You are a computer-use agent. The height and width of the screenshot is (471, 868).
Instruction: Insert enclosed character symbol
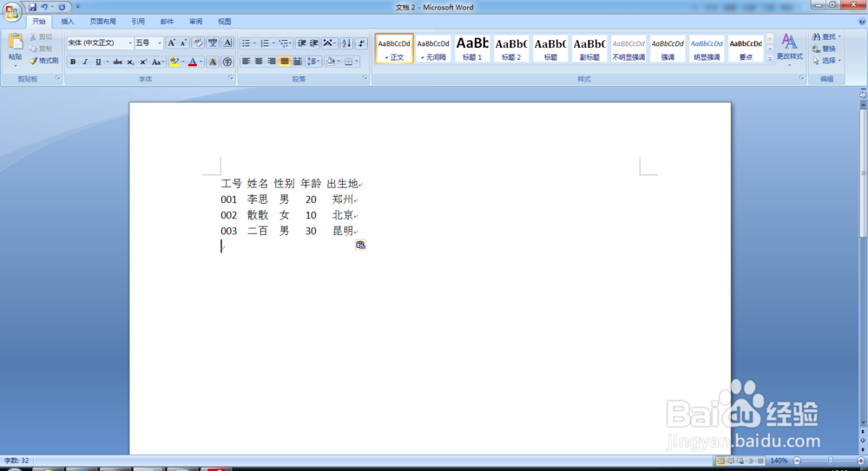227,62
